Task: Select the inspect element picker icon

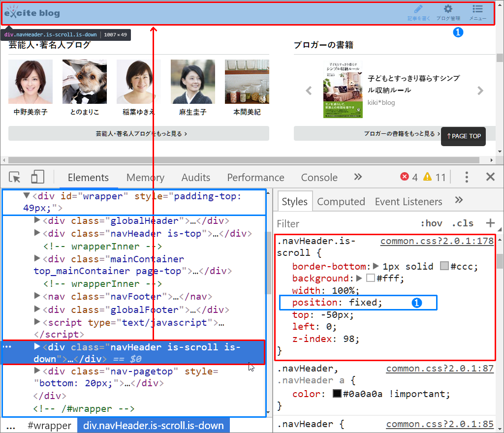Action: [x=14, y=177]
